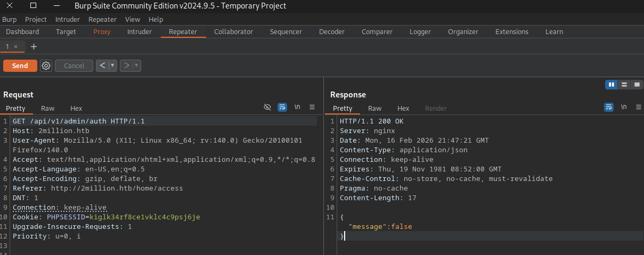Image resolution: width=644 pixels, height=255 pixels.
Task: Click the PHPSESSID cookie value in request
Action: tap(145, 217)
